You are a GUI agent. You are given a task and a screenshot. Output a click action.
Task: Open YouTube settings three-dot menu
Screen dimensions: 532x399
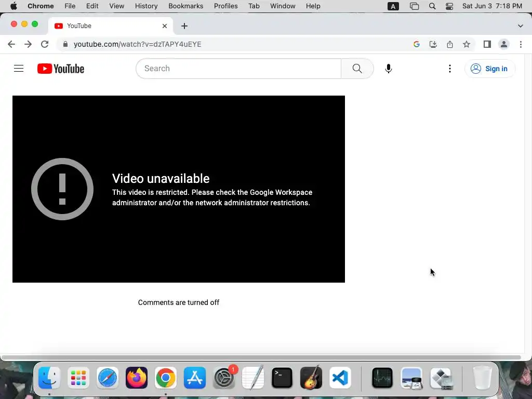point(450,69)
